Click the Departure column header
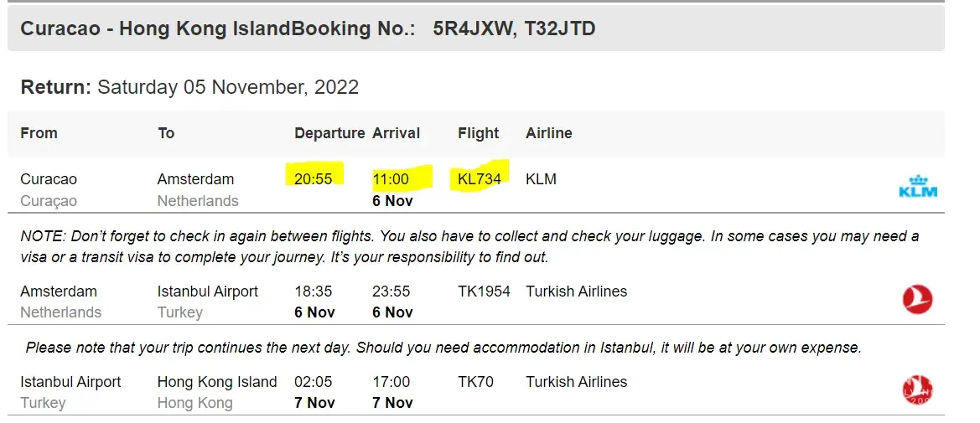Viewport: 980px width, 423px height. [x=329, y=133]
